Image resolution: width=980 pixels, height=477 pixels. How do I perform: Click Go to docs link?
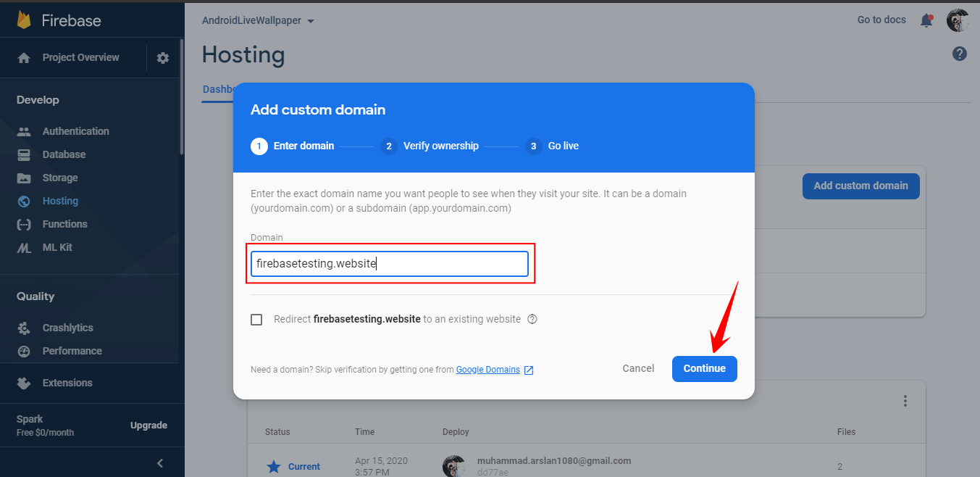tap(881, 20)
